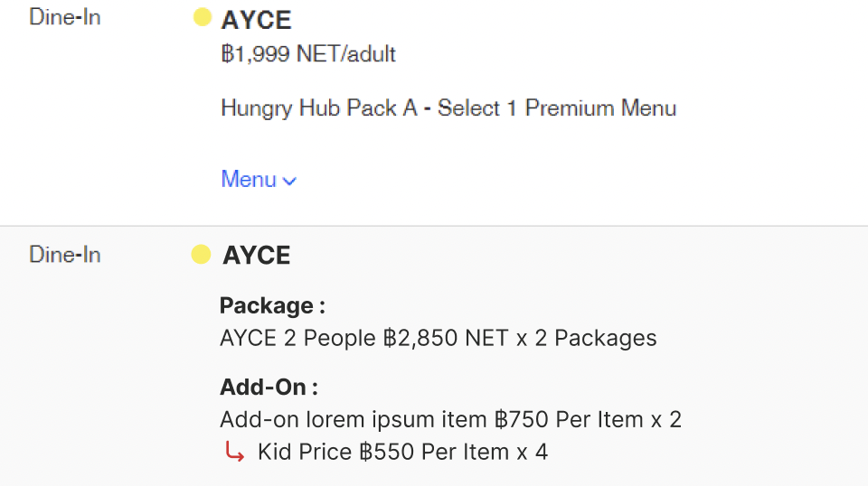
Task: Click the ฿1,999 NET/adult price text
Action: click(x=308, y=54)
